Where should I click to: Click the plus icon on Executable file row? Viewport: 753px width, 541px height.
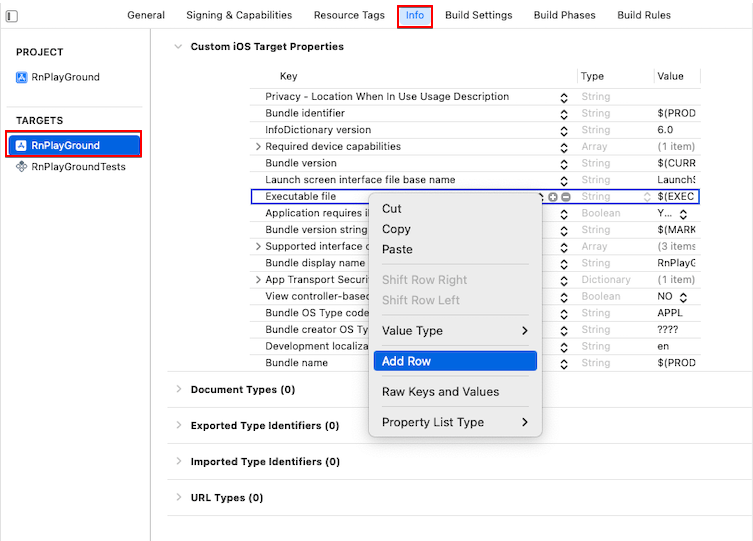tap(553, 197)
